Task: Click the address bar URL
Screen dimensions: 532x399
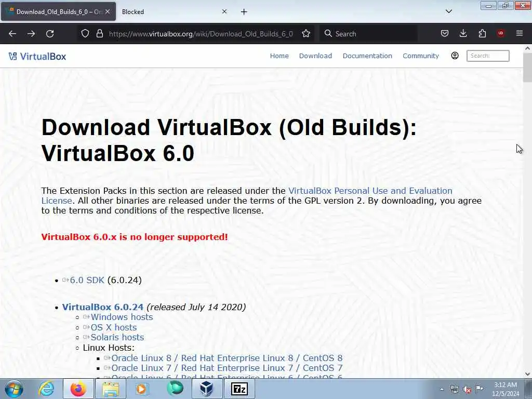Action: tap(201, 34)
